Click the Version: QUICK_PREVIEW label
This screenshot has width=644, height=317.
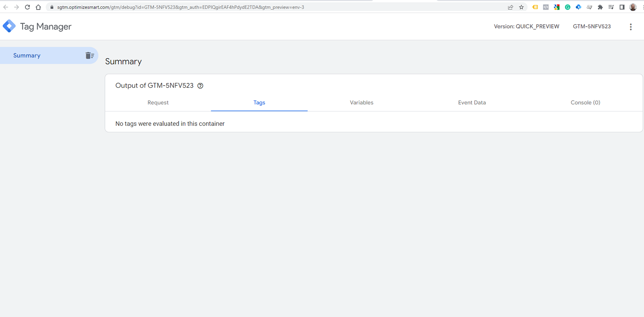(526, 27)
